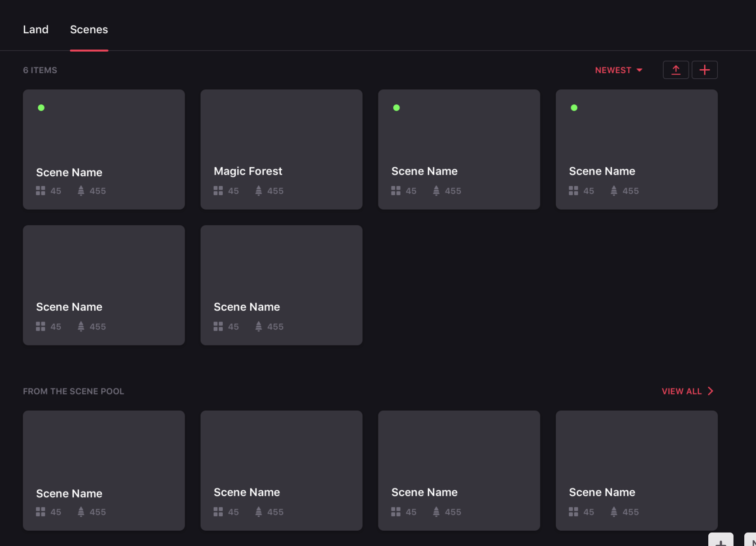Click the green dot on the third scene card
756x546 pixels.
tap(396, 107)
